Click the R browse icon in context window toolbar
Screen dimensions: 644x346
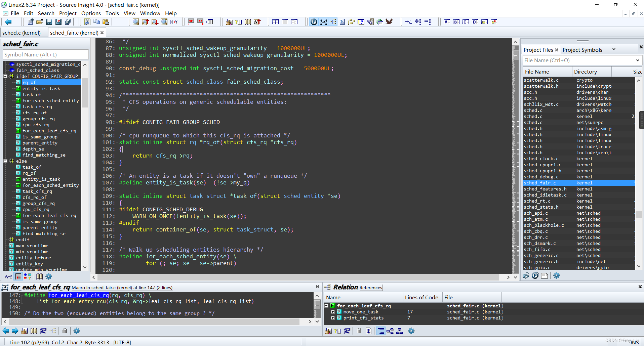click(x=43, y=331)
